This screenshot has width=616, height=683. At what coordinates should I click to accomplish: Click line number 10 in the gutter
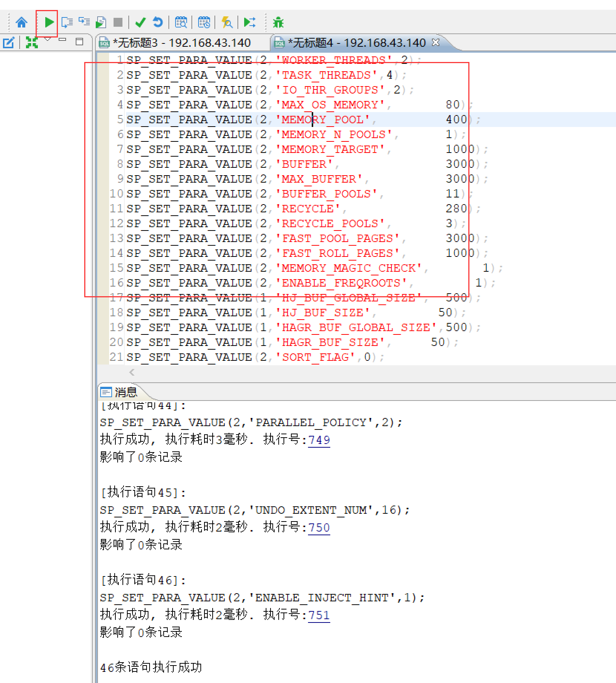[117, 194]
